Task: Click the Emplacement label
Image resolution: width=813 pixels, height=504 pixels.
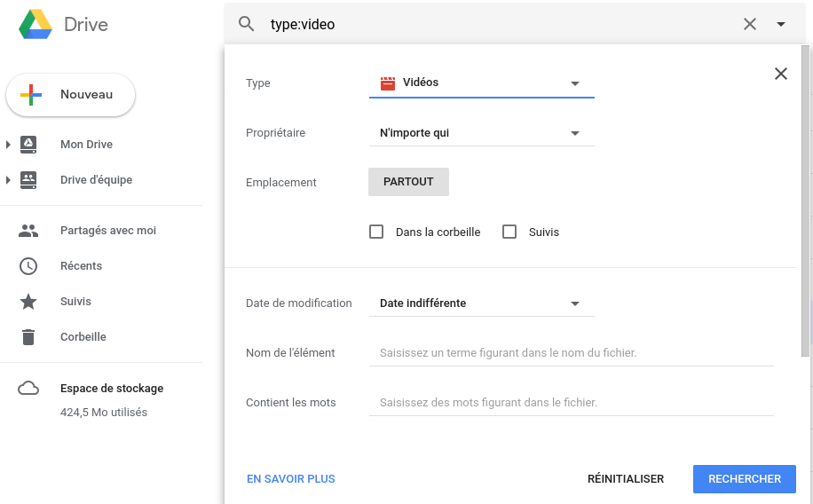Action: (x=281, y=183)
